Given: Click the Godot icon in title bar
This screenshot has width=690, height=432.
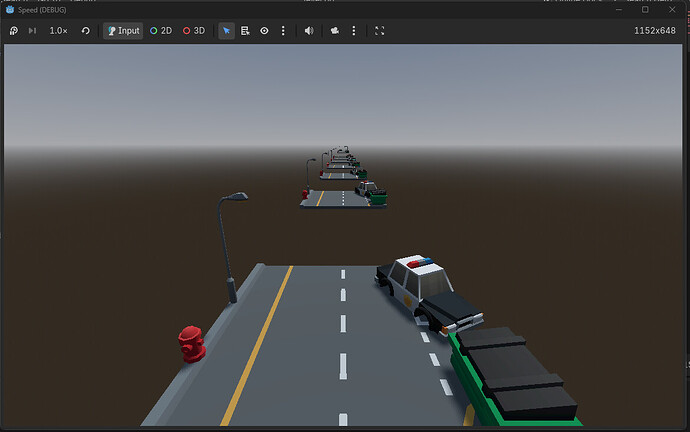Looking at the screenshot, I should [x=10, y=9].
